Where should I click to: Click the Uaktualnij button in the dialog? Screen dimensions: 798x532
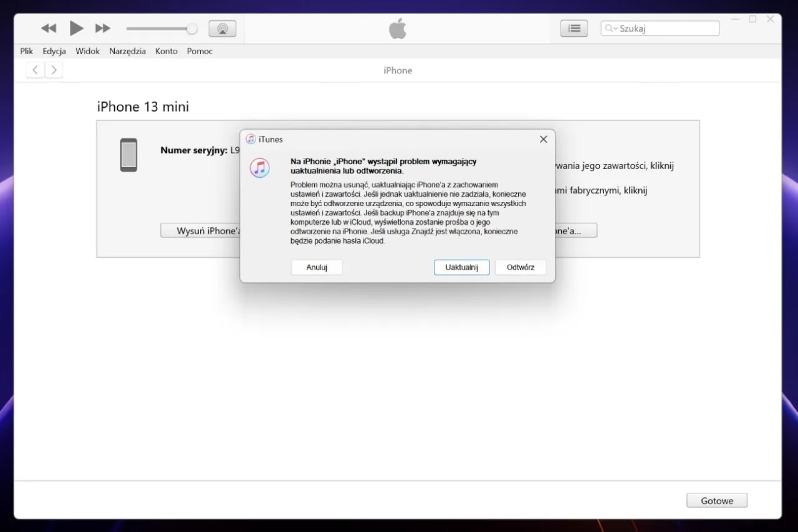pyautogui.click(x=461, y=267)
